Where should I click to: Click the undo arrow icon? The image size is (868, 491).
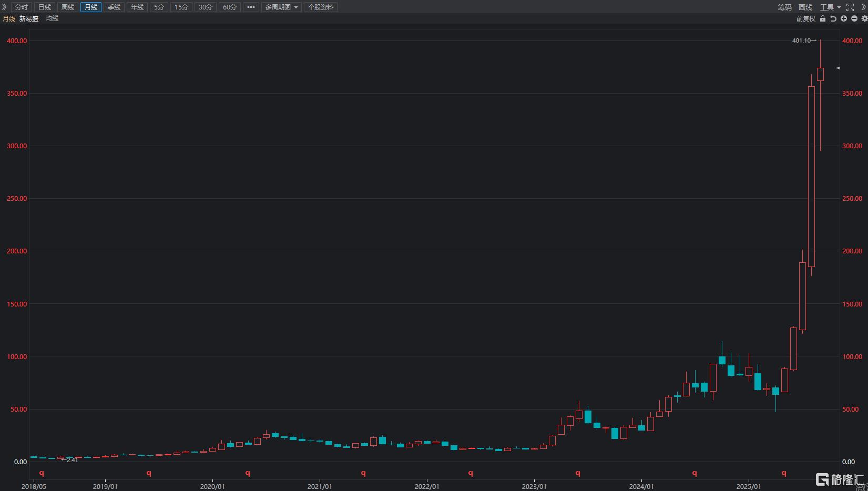[x=833, y=18]
